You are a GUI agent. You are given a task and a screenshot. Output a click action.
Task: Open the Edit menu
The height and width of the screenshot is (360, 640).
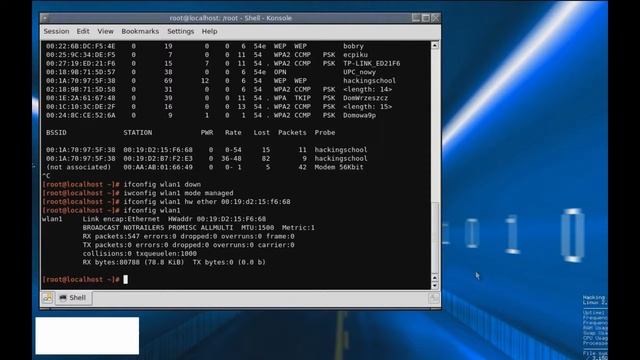click(83, 31)
